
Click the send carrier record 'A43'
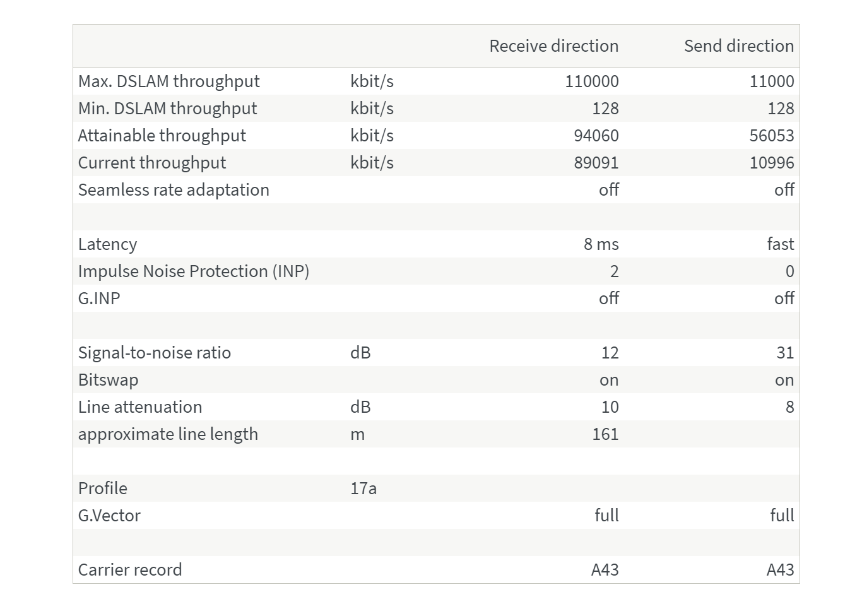[x=781, y=570]
